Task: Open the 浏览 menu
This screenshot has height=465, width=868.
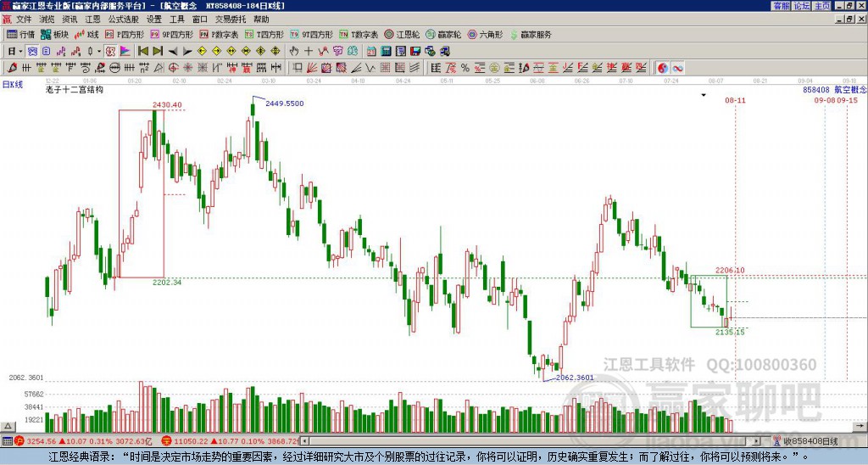Action: [47, 20]
